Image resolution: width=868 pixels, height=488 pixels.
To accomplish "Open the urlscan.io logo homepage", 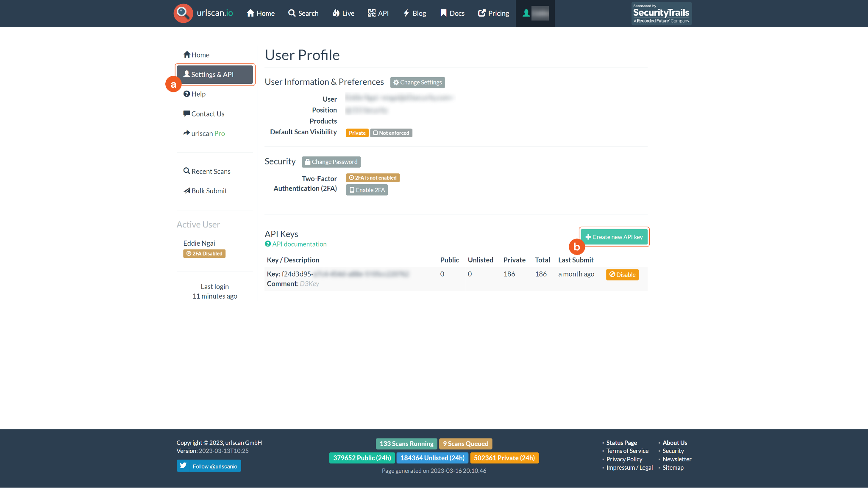I will click(x=203, y=13).
